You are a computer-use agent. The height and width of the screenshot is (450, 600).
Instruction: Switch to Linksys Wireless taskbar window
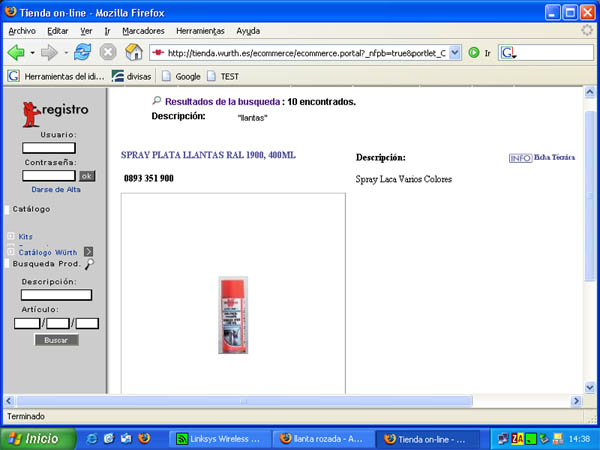pos(220,439)
